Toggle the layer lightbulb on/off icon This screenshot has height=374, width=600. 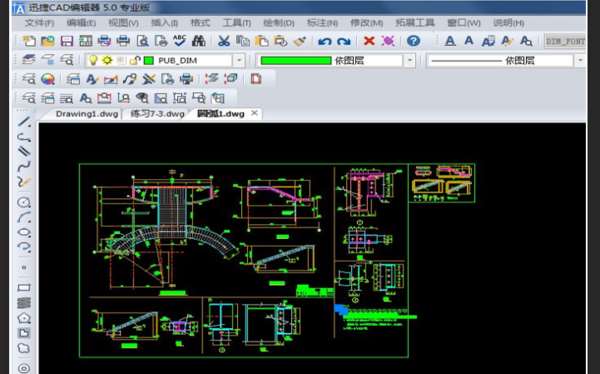(x=93, y=60)
